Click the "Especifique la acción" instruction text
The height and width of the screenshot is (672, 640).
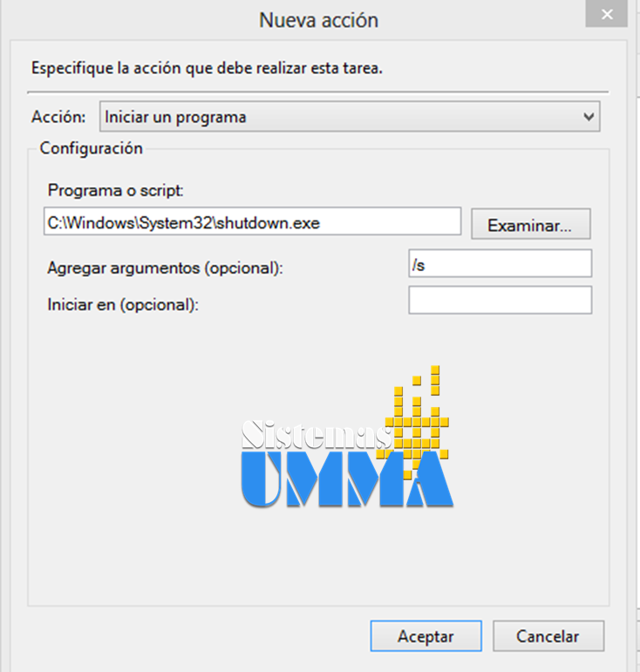pos(207,67)
